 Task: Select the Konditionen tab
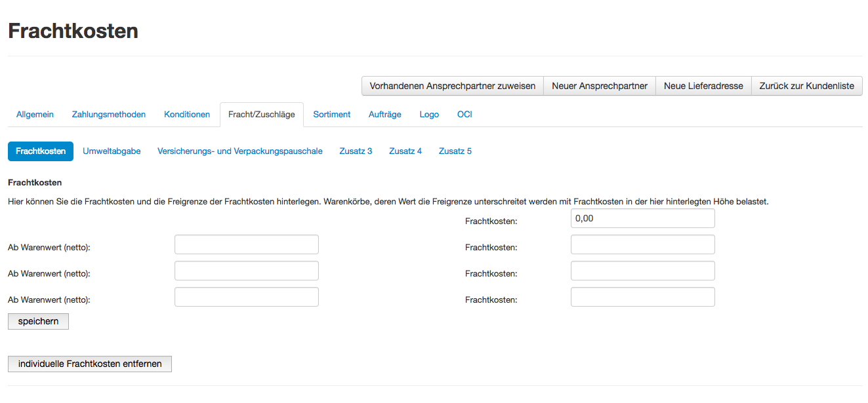(187, 115)
